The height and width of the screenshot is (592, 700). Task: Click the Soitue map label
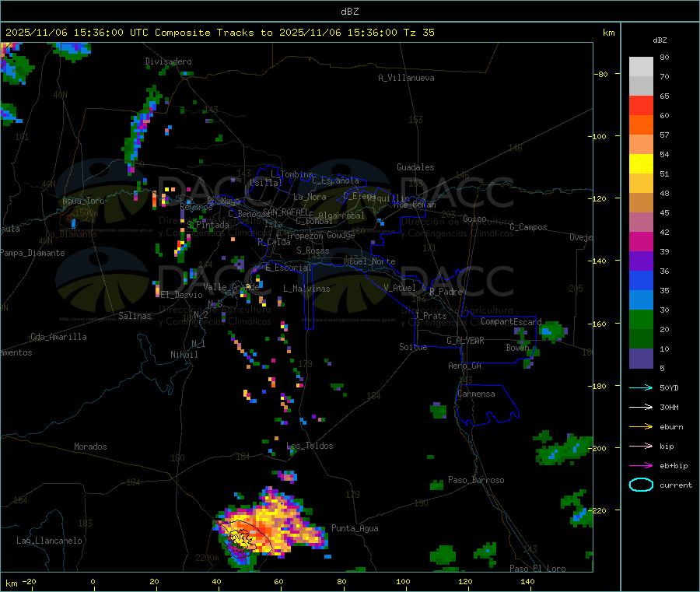click(x=413, y=347)
